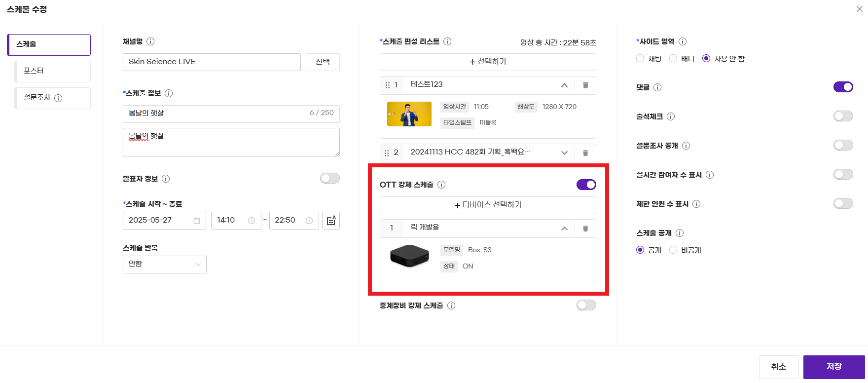Click the info icon beside 설문조사 tab

click(58, 98)
